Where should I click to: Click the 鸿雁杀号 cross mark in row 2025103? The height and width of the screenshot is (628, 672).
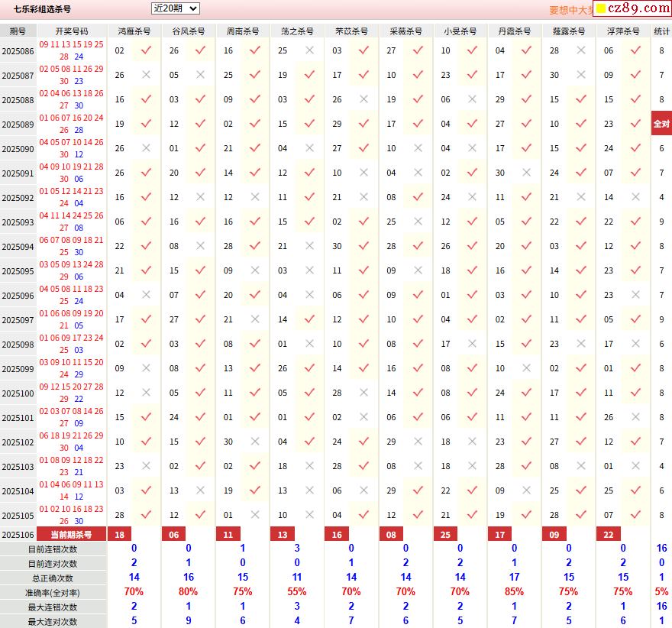click(x=146, y=465)
